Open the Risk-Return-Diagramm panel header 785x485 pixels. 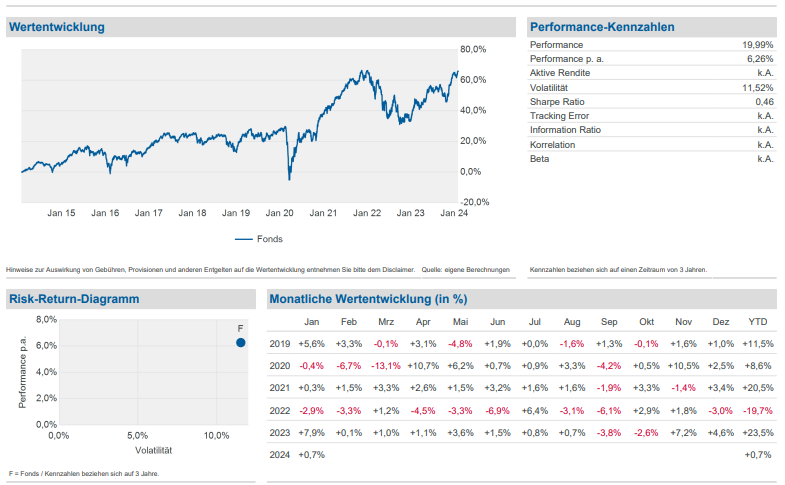pos(74,299)
